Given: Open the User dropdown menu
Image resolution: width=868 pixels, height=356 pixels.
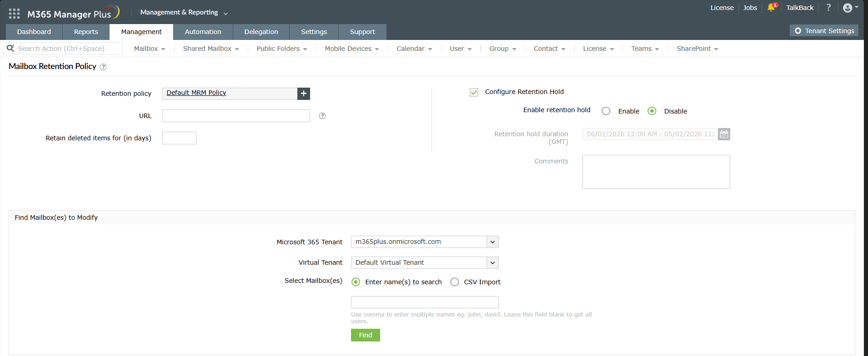Looking at the screenshot, I should tap(461, 49).
